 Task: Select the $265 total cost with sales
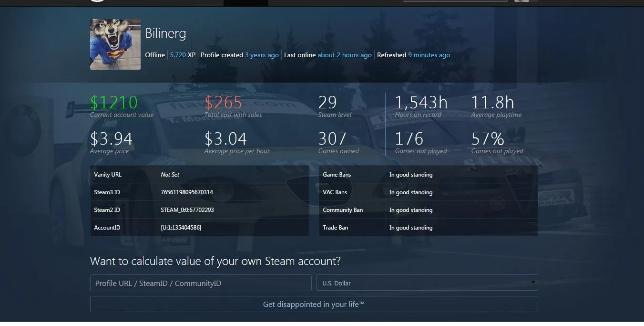(224, 102)
